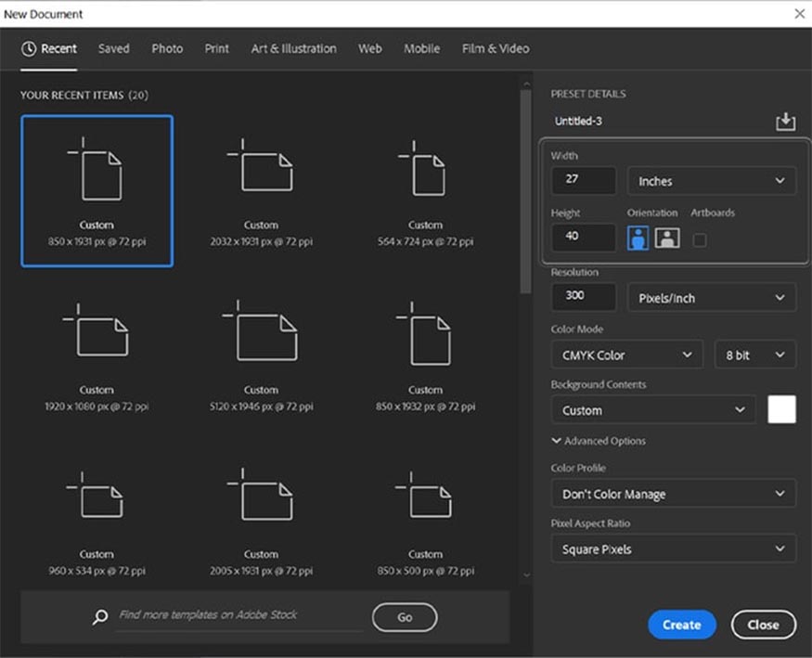Open the CMYK Color mode dropdown

pos(626,355)
